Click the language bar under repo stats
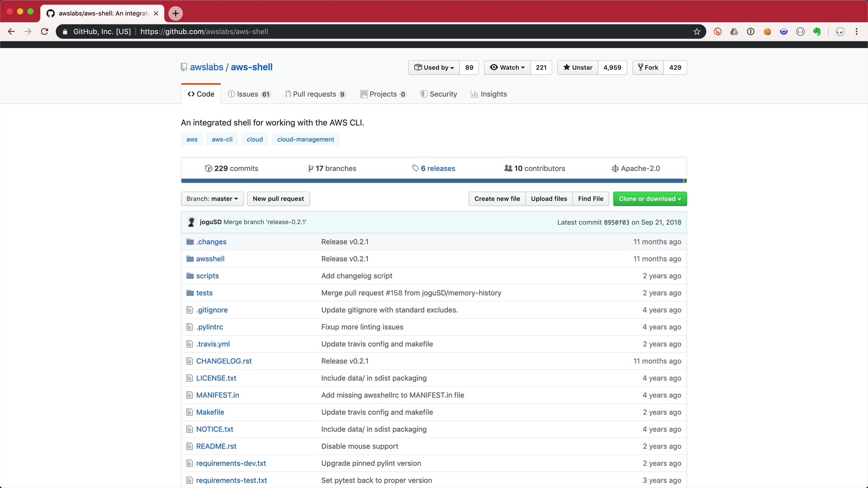Screen dimensions: 868x488 pyautogui.click(x=433, y=181)
